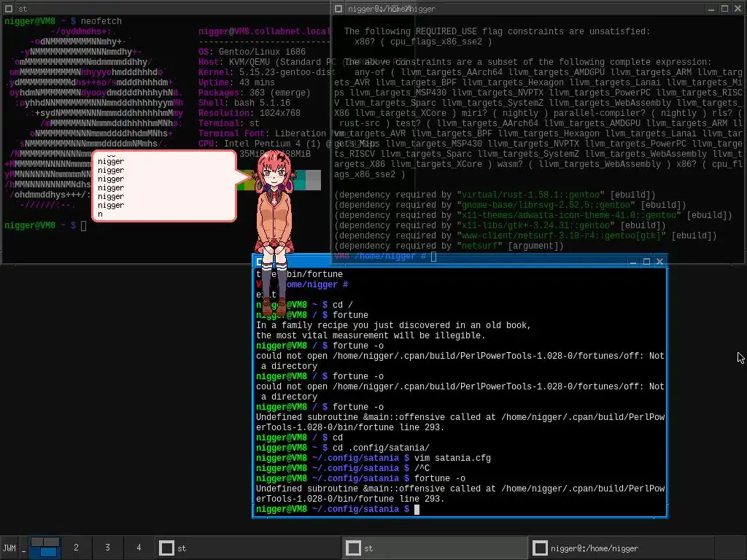Click 'Host: KVM/QEMU' line in neofetch
This screenshot has width=747, height=560.
267,62
